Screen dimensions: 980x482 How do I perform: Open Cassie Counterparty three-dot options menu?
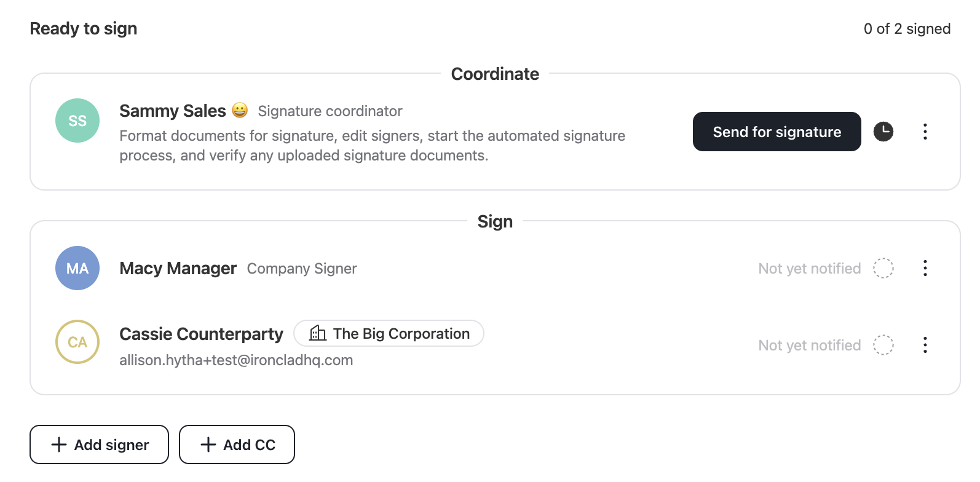click(x=925, y=345)
